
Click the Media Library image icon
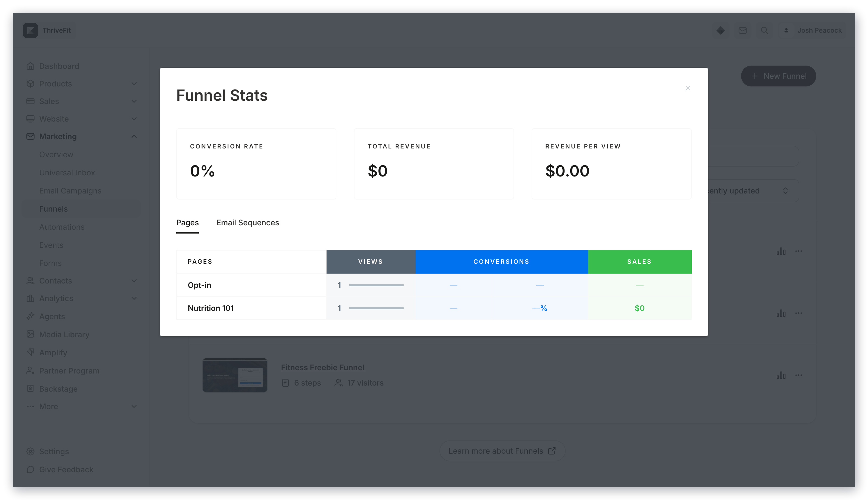(30, 334)
